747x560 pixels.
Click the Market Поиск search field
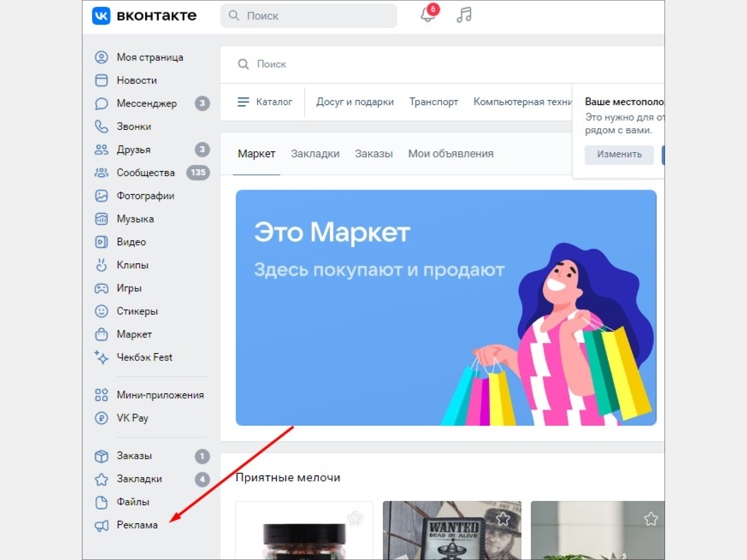[x=442, y=64]
